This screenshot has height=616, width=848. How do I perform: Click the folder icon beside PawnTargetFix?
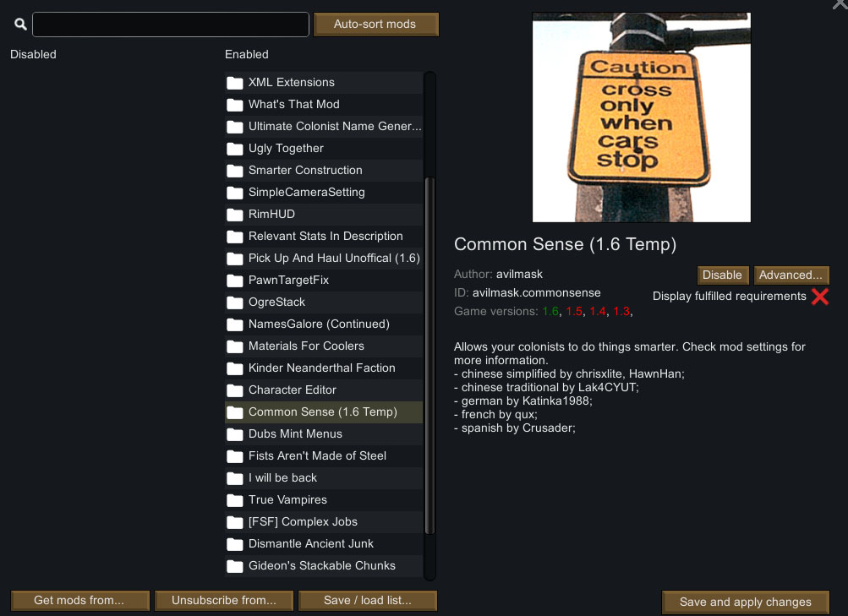[235, 281]
